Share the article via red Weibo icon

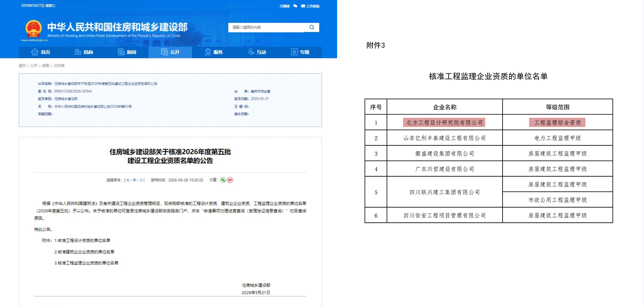click(230, 180)
